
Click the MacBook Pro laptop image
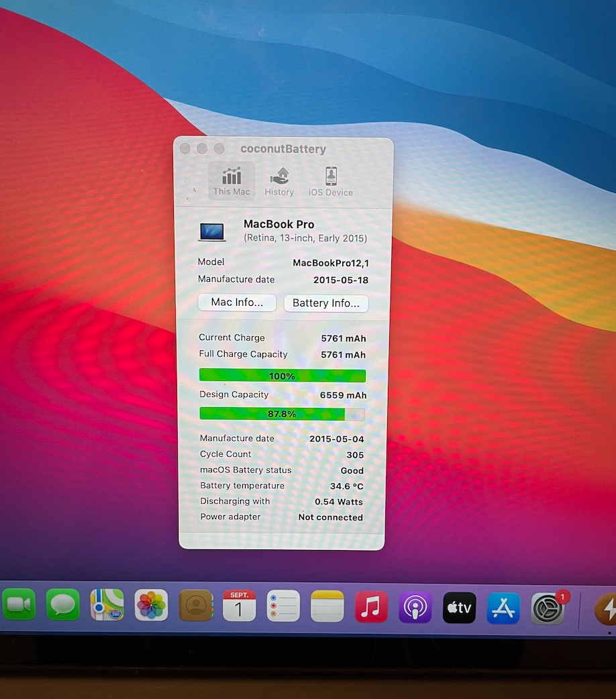[x=212, y=231]
